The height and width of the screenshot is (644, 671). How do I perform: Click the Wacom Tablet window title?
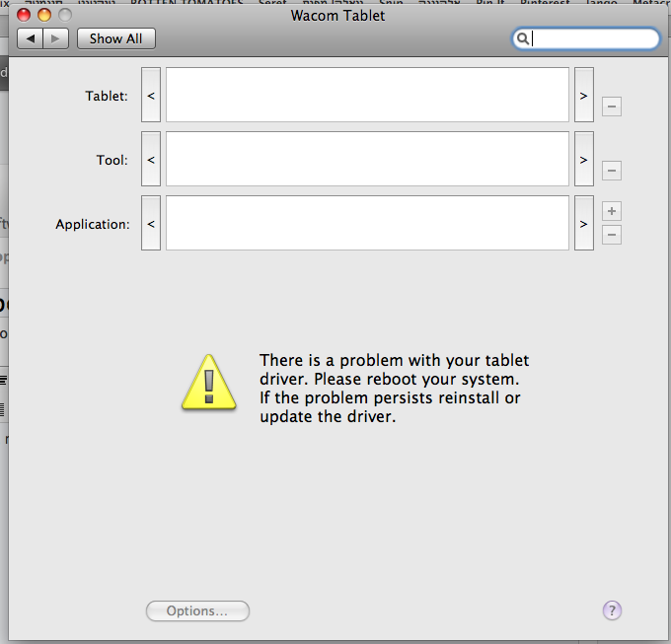[337, 16]
